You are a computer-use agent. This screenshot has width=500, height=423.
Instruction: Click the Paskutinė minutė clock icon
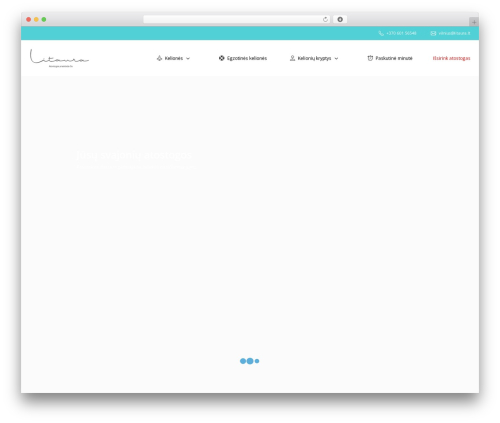click(x=370, y=58)
